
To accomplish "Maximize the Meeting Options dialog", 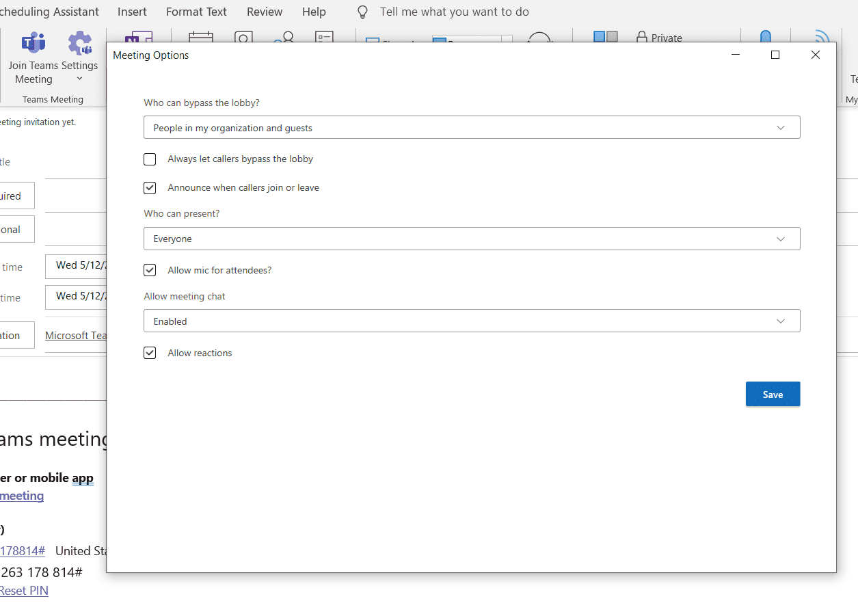I will [775, 55].
